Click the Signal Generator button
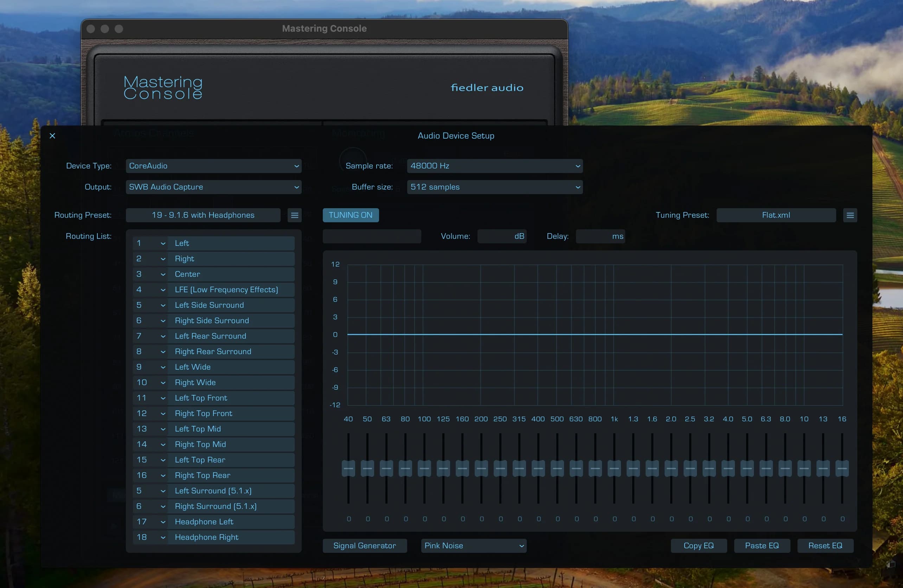The height and width of the screenshot is (588, 903). pos(364,545)
